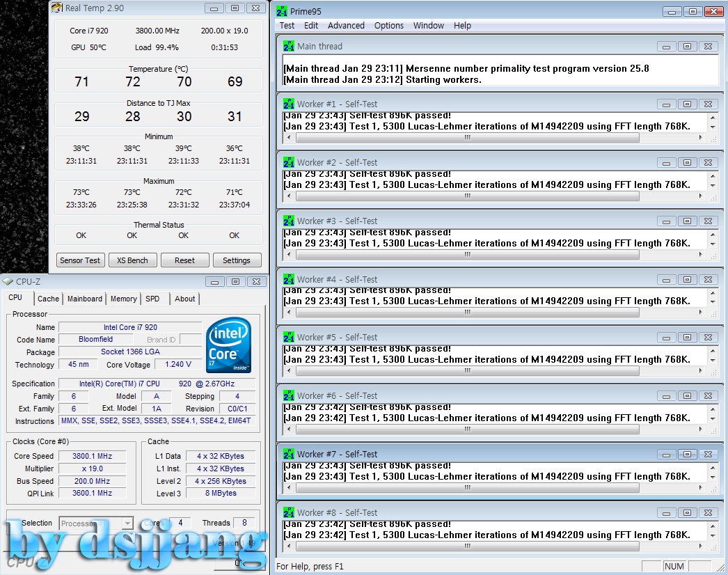Open the Advanced menu in Prime95

[346, 26]
